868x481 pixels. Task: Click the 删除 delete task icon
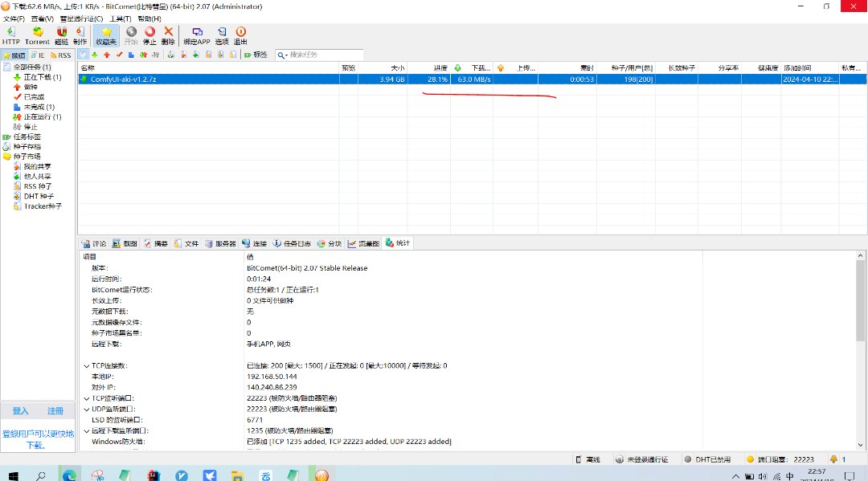pos(168,35)
